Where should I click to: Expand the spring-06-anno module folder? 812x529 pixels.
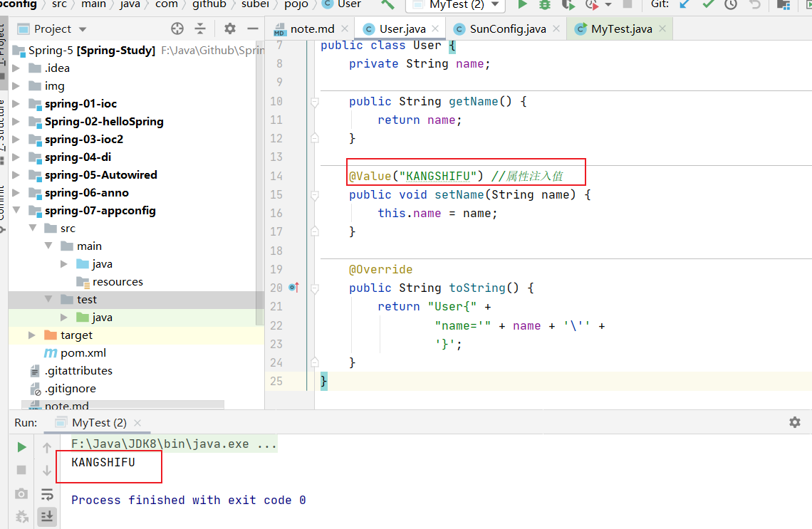coord(16,193)
